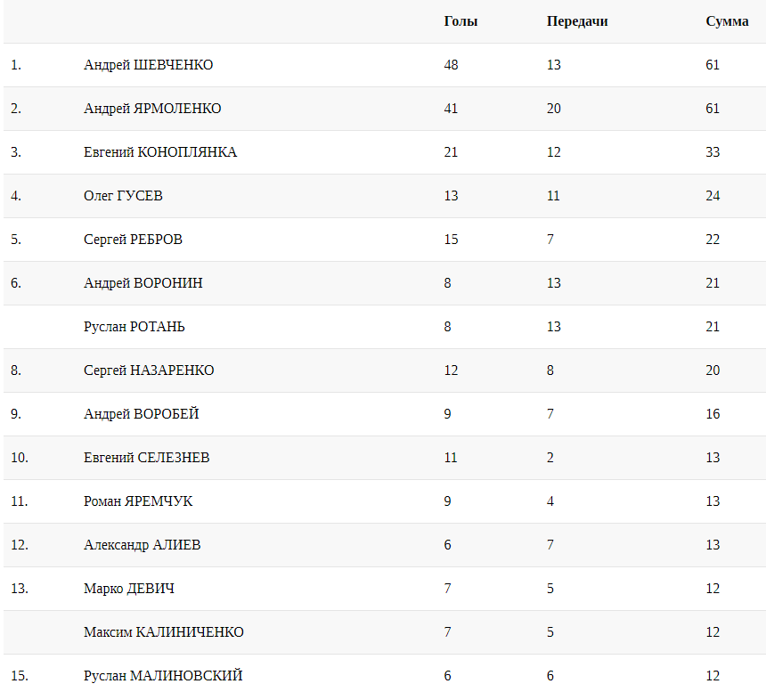Select Евгений СЕЛЕЗНЕВ row name
The width and height of the screenshot is (766, 700).
point(147,458)
